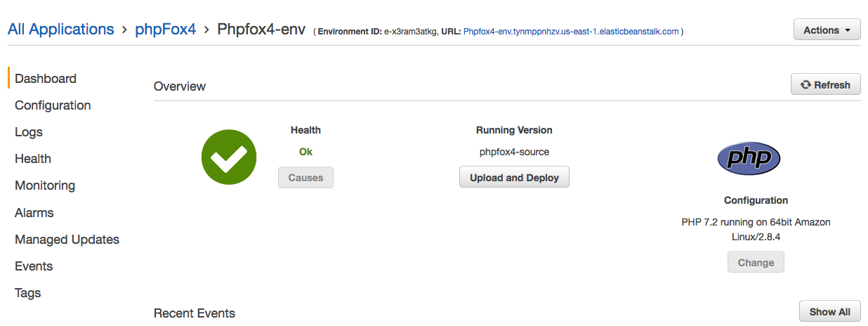868x326 pixels.
Task: Open Monitoring in the sidebar
Action: click(x=45, y=185)
